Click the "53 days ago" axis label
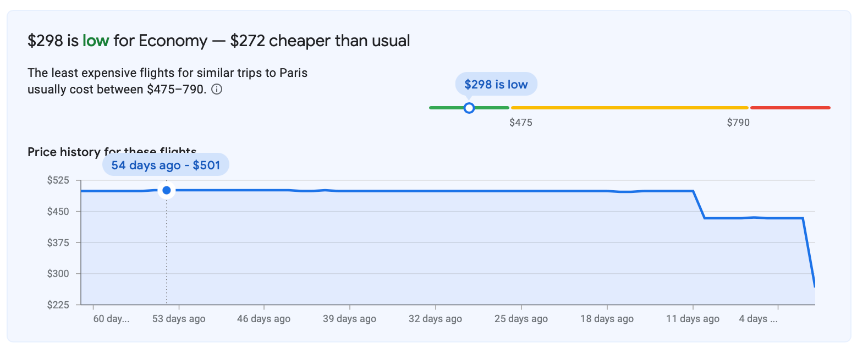This screenshot has width=868, height=354. coord(179,319)
